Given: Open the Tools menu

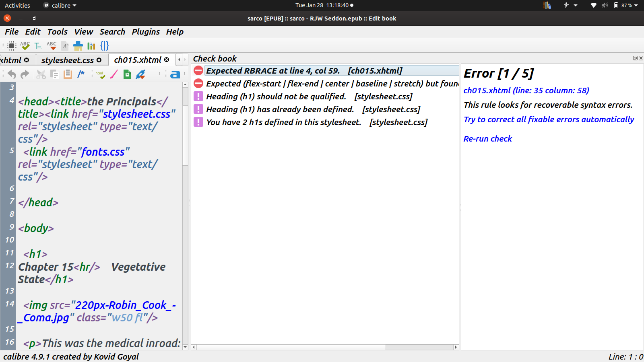Looking at the screenshot, I should tap(57, 32).
